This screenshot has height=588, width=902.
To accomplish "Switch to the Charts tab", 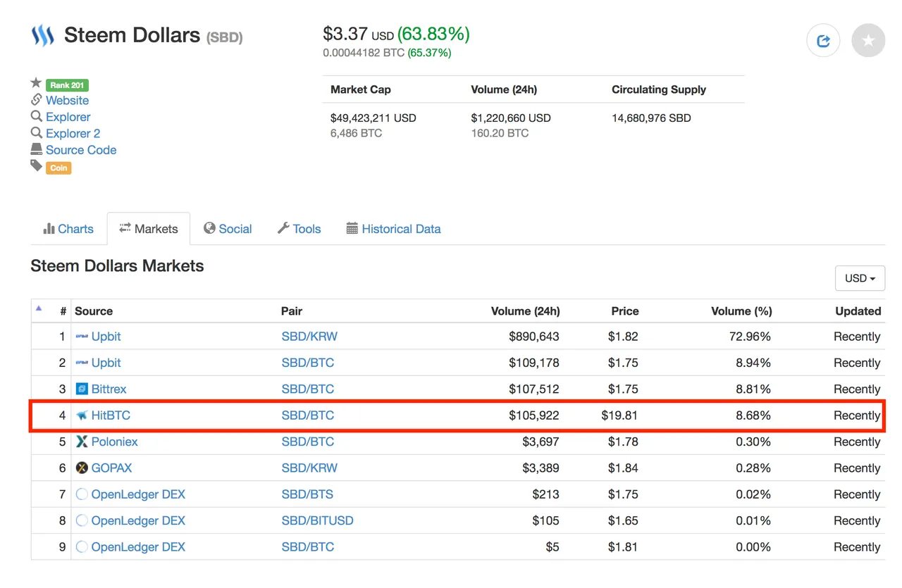I will [x=68, y=229].
